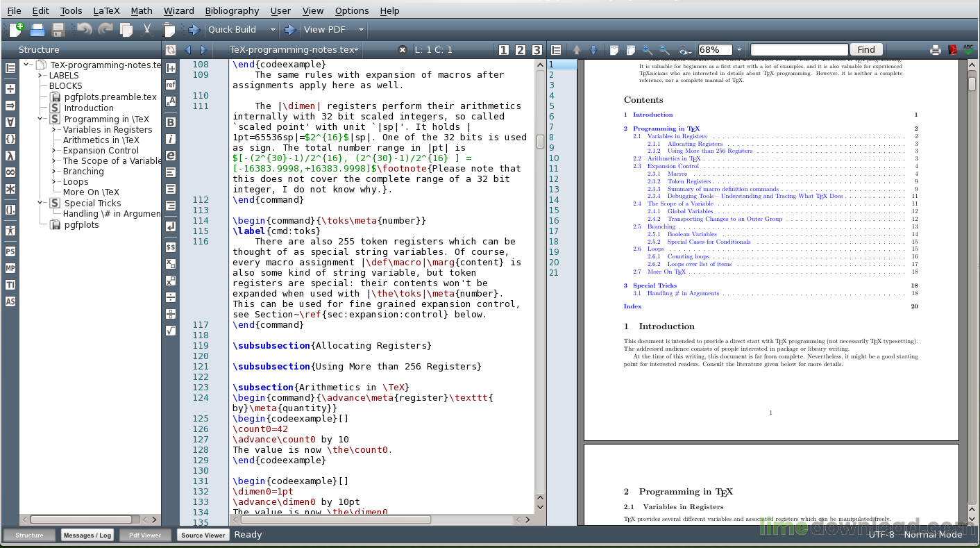Open the Variables in Registers contents link

(677, 136)
